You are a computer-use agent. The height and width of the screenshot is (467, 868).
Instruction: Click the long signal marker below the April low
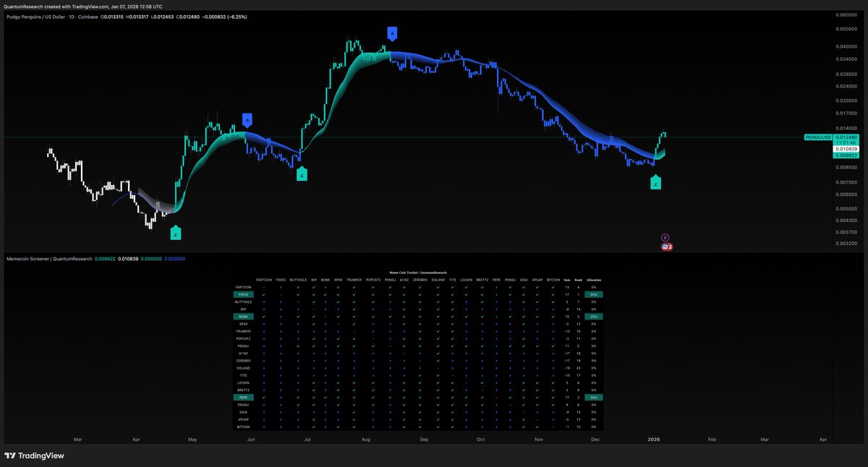[x=176, y=233]
